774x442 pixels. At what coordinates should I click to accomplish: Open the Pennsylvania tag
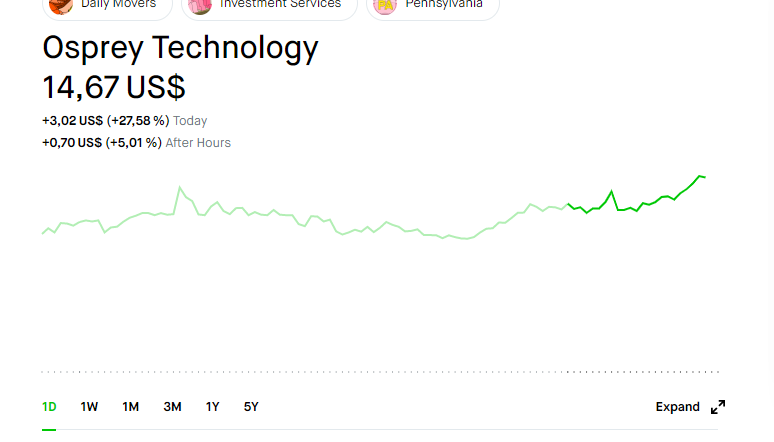pyautogui.click(x=444, y=5)
